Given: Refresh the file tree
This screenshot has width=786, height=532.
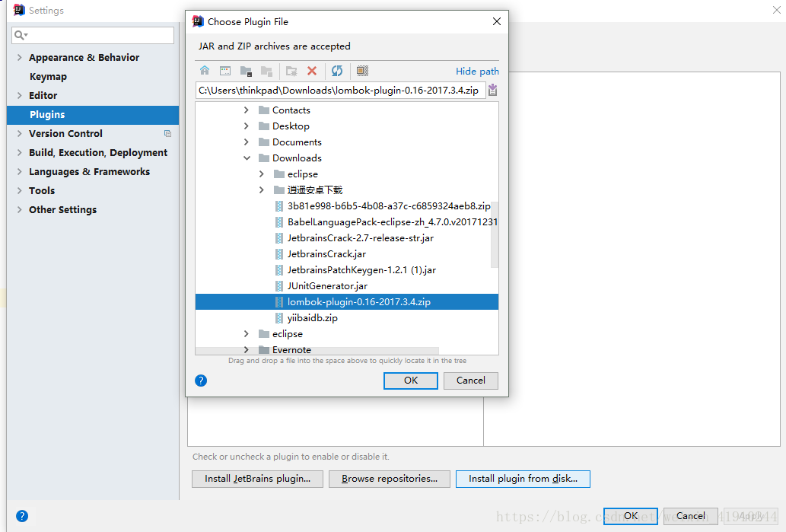Looking at the screenshot, I should pyautogui.click(x=337, y=71).
